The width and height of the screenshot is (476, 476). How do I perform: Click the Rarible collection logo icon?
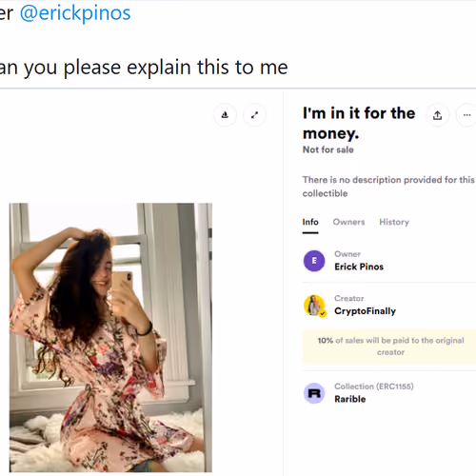[314, 393]
